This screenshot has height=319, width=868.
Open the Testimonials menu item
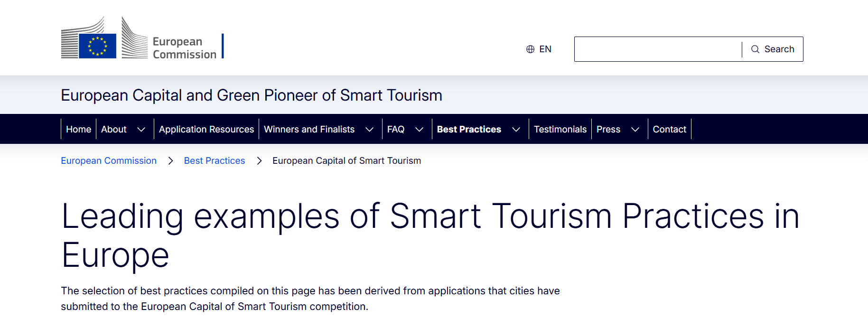(560, 129)
